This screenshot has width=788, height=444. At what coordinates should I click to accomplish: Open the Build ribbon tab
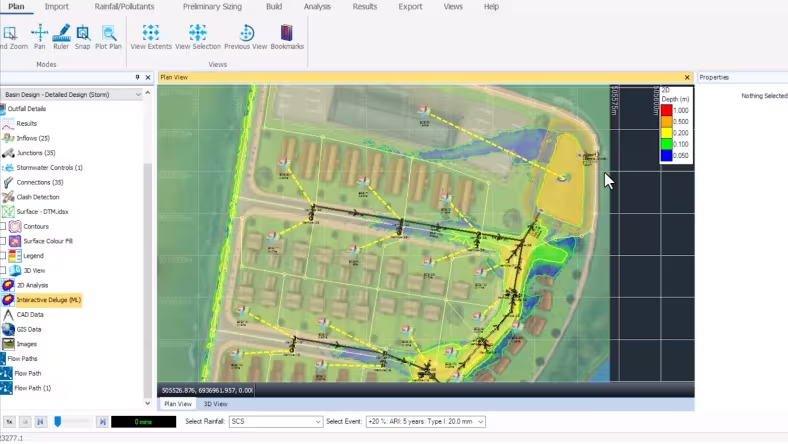tap(274, 7)
